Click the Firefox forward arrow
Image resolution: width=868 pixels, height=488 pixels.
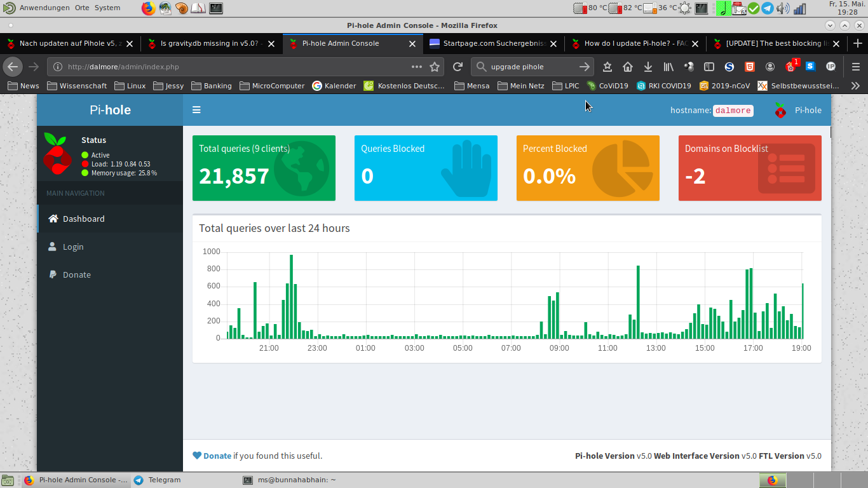point(34,67)
